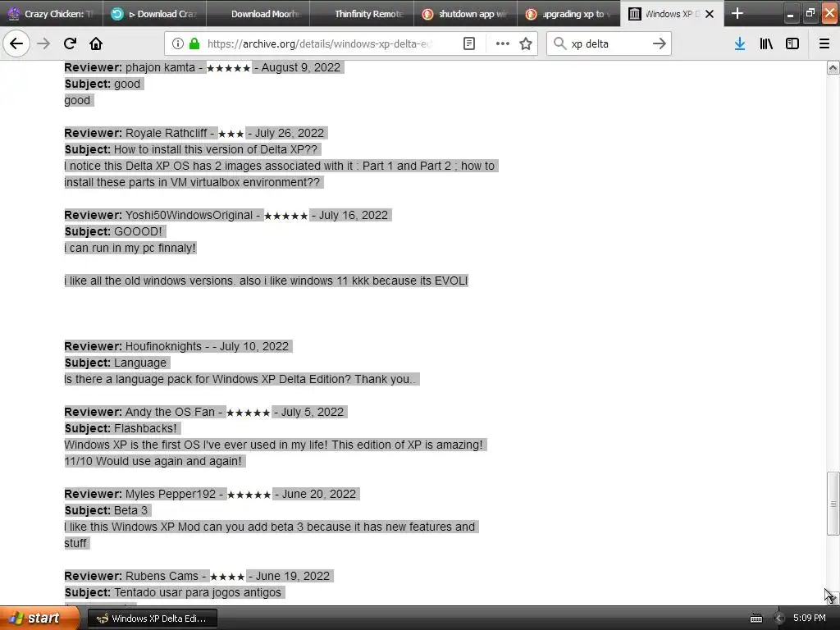Click the keyboard icon in the system tray
This screenshot has width=840, height=630.
[x=756, y=619]
